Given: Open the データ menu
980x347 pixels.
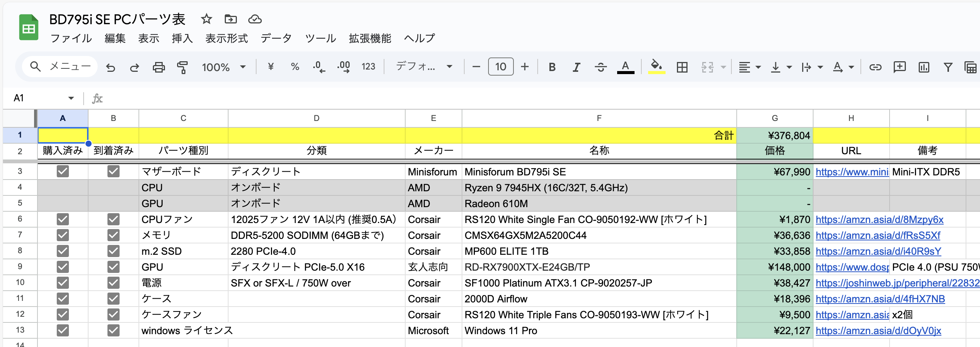Looking at the screenshot, I should click(x=276, y=38).
